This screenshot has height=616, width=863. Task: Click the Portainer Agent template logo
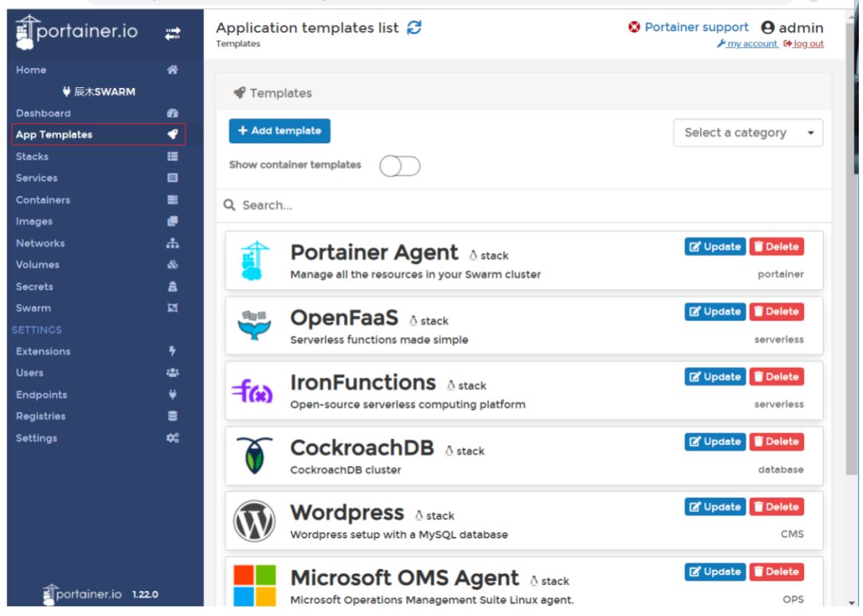click(x=255, y=260)
